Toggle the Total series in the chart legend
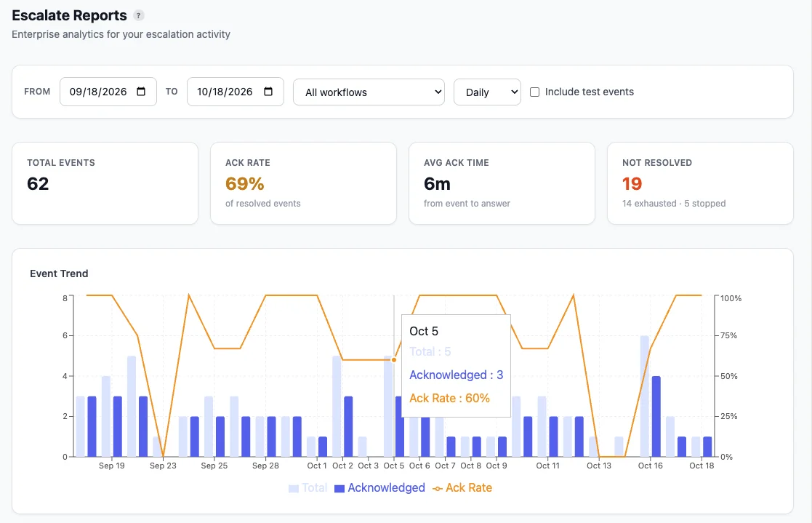The height and width of the screenshot is (523, 812). (308, 488)
